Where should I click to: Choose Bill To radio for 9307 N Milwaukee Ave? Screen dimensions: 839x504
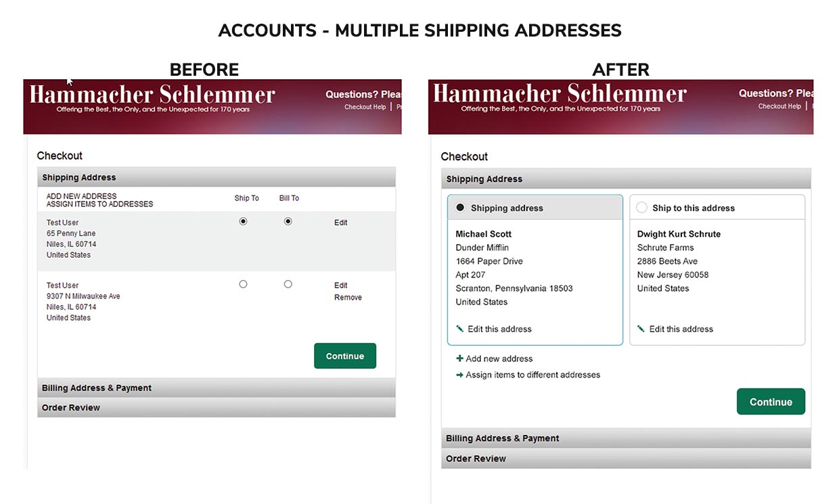point(288,284)
